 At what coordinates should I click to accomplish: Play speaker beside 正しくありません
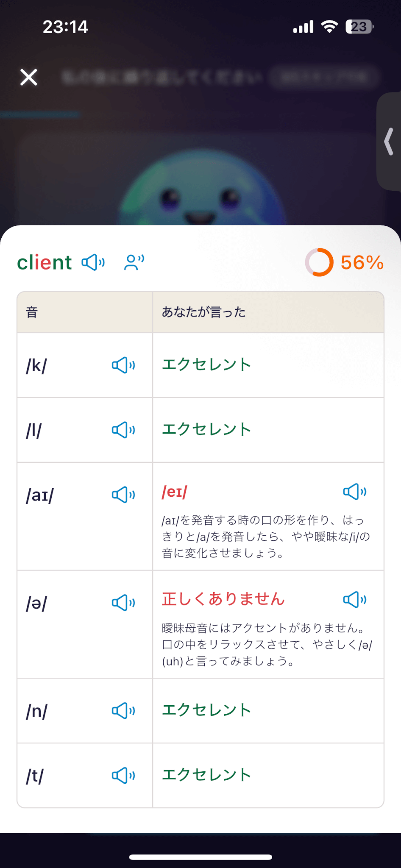pyautogui.click(x=354, y=600)
